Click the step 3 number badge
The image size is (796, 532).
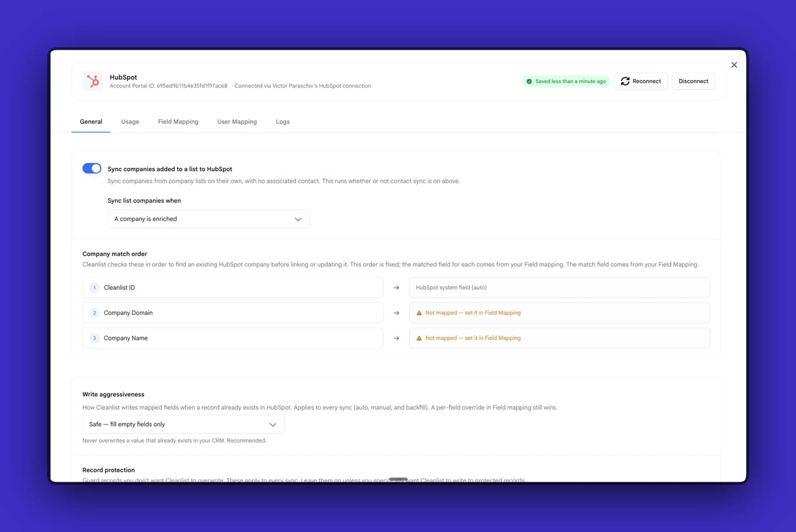click(x=95, y=338)
